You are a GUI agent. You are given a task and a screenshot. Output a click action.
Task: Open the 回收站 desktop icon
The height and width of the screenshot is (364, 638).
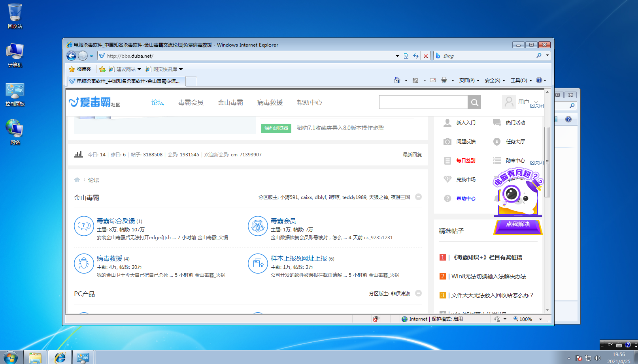pyautogui.click(x=15, y=16)
